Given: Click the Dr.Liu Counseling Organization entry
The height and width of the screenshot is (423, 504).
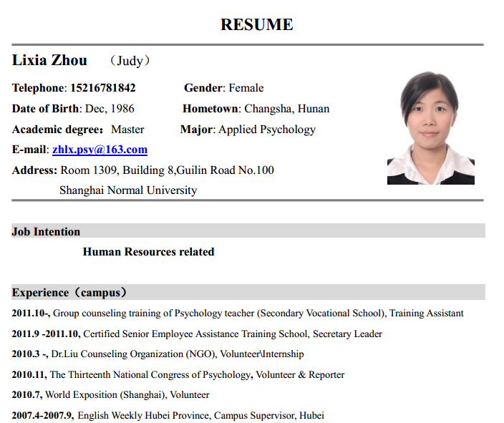Looking at the screenshot, I should coord(157,354).
